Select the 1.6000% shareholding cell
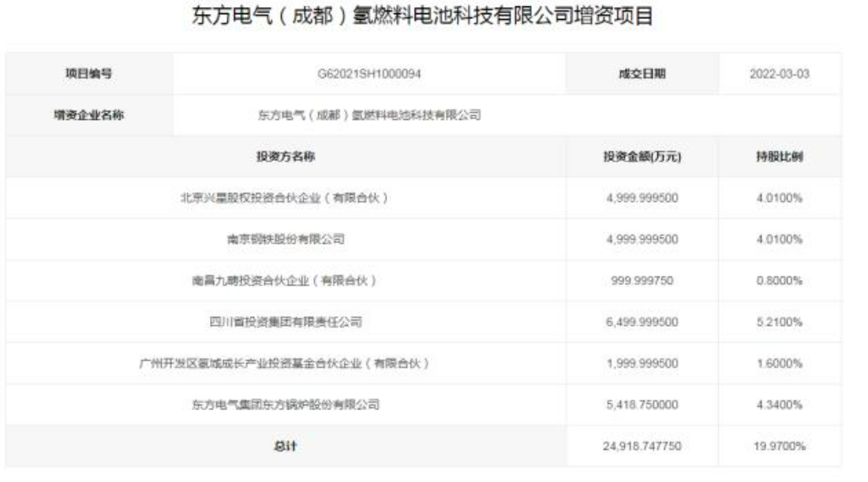Image resolution: width=868 pixels, height=482 pixels. [780, 364]
